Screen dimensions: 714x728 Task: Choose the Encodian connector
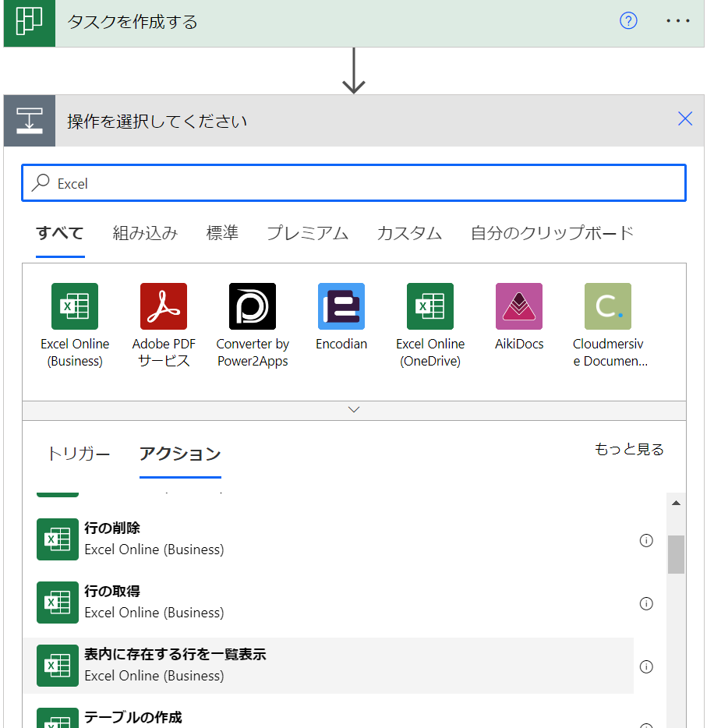[x=341, y=317]
